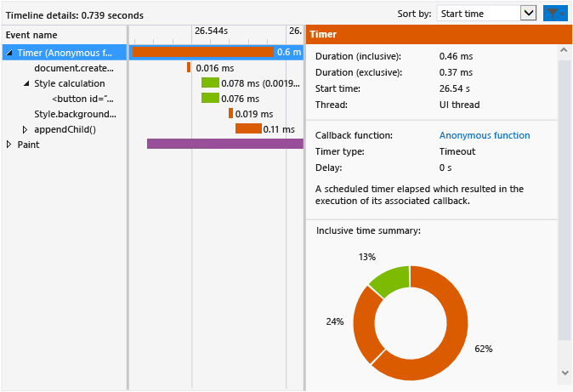The height and width of the screenshot is (392, 573).
Task: Click the orange appendChild 0.11 ms bar
Action: click(x=248, y=128)
